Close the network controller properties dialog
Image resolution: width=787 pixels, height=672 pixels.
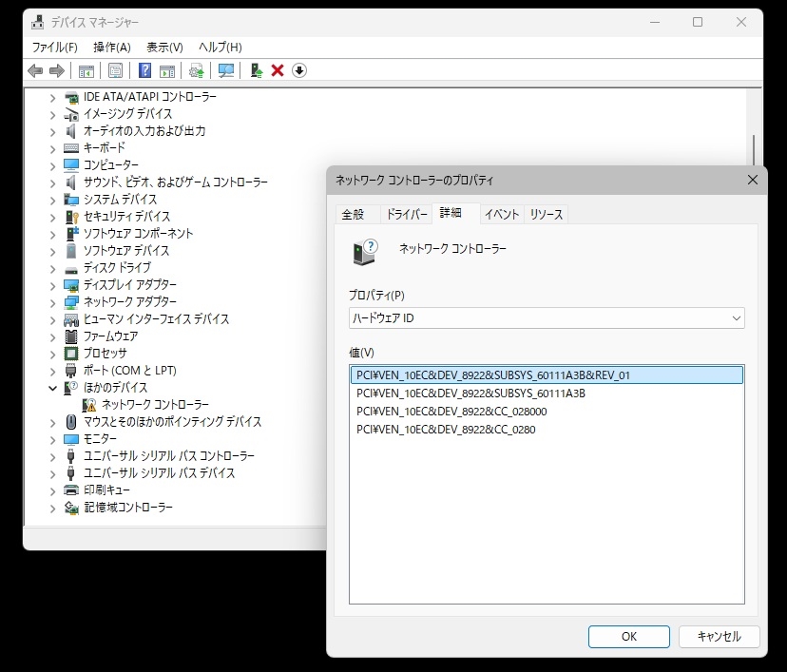[x=753, y=180]
